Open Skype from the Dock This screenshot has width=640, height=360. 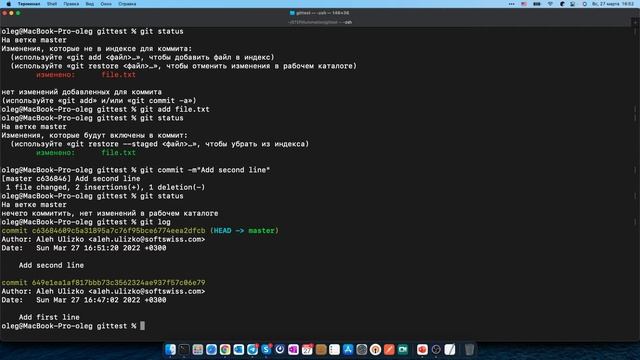(266, 349)
